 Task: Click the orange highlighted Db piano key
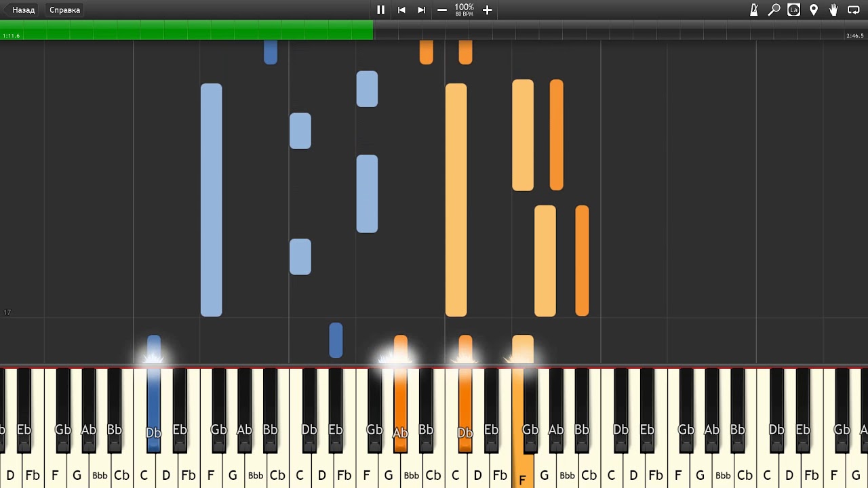pos(465,410)
